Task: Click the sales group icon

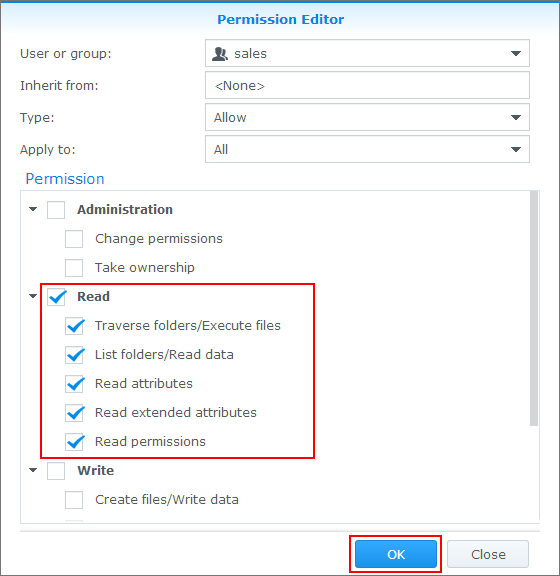Action: 220,54
